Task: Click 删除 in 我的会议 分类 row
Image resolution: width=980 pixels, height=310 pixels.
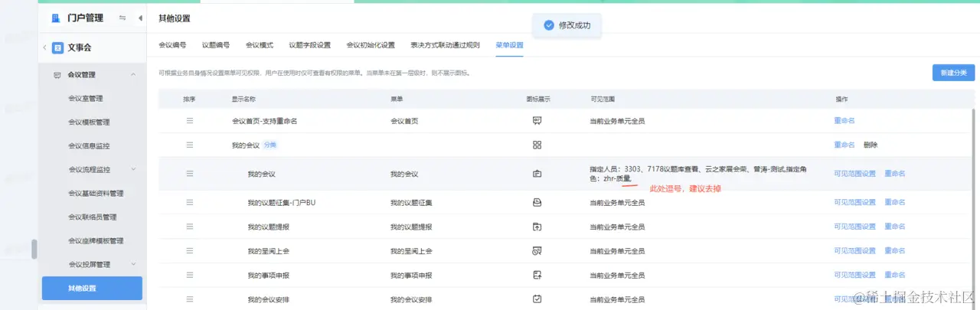Action: (871, 145)
